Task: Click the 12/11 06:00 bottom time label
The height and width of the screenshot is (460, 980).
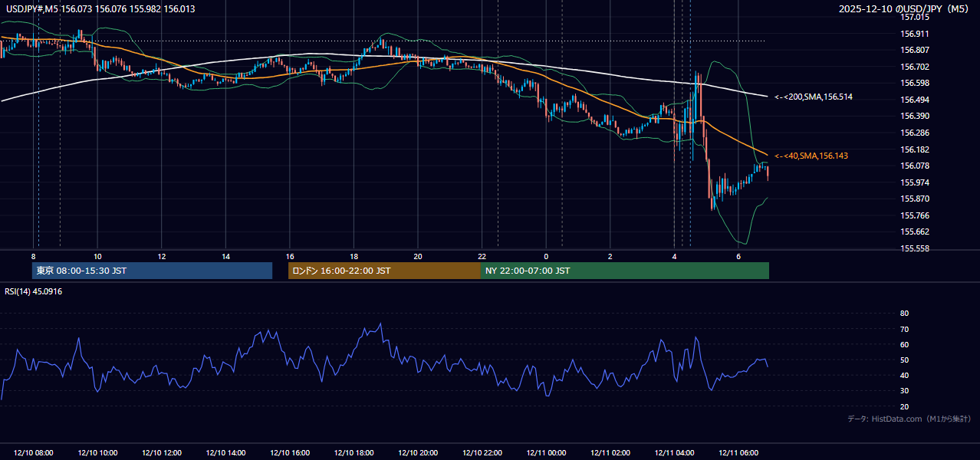Action: [738, 453]
